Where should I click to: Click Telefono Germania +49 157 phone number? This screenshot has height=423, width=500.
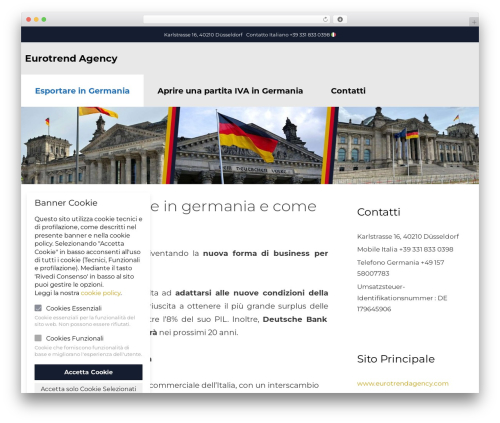400,268
